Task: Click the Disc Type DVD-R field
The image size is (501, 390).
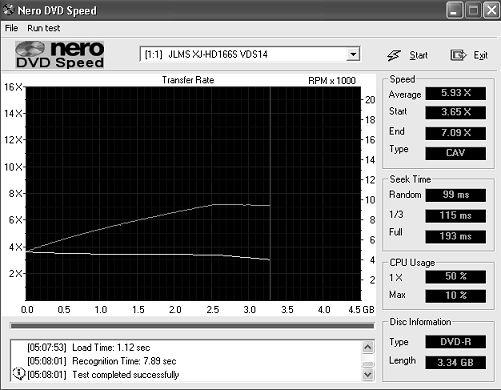Action: [x=455, y=342]
